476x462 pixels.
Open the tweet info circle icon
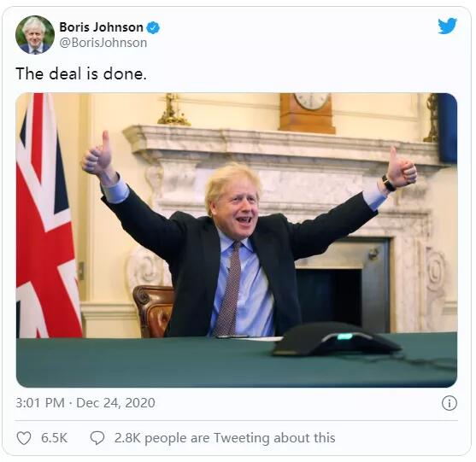click(450, 403)
